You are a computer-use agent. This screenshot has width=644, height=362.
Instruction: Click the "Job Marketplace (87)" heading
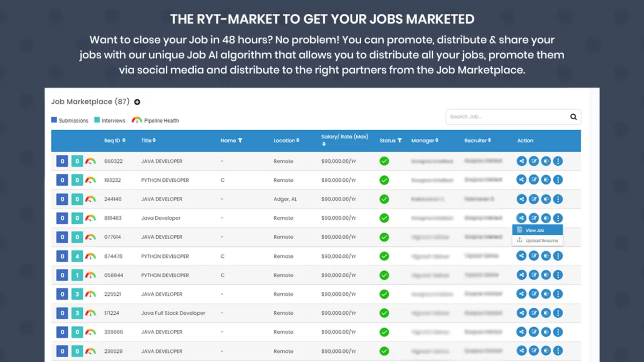click(90, 102)
